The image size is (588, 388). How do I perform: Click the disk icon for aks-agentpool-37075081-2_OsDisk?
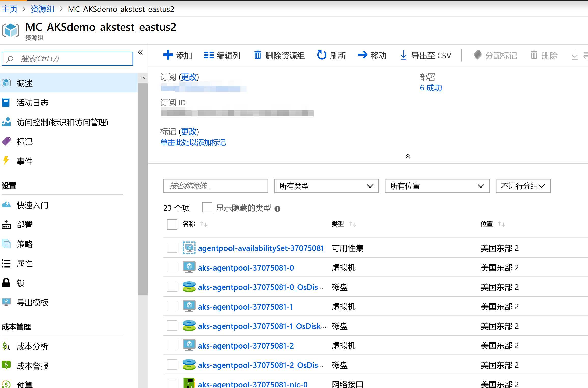tap(189, 365)
